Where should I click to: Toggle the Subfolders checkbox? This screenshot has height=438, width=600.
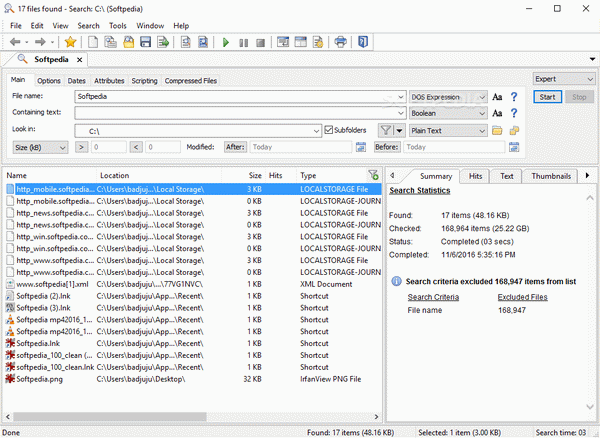328,130
